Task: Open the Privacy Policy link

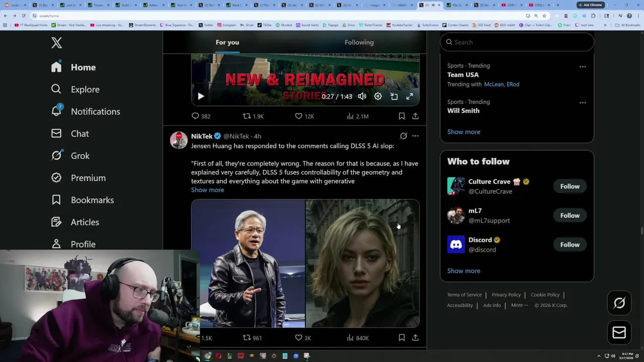Action: [x=506, y=295]
